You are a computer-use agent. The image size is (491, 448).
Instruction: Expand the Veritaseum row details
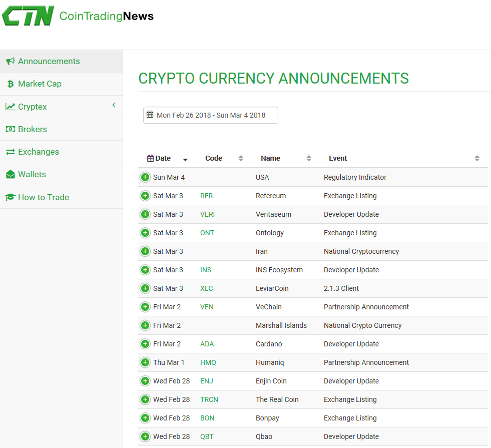pyautogui.click(x=145, y=214)
